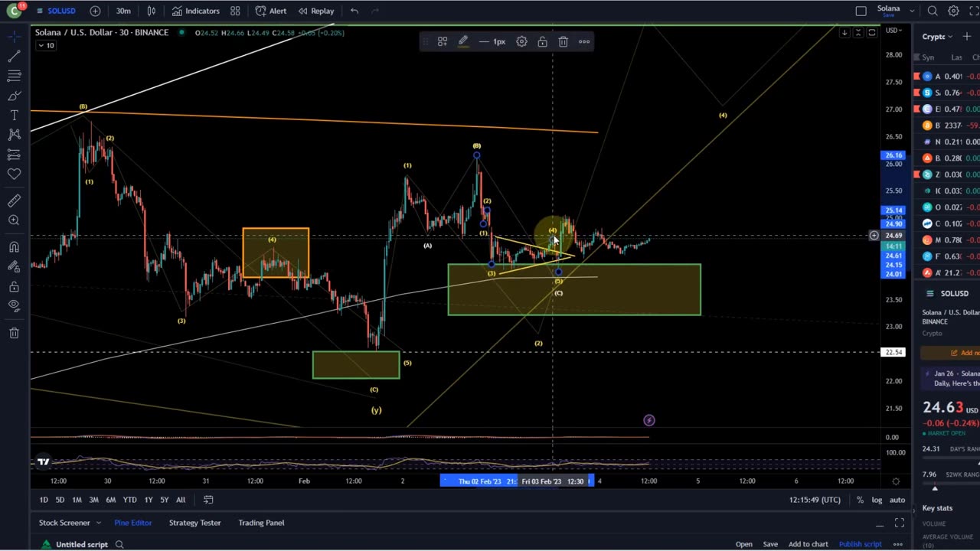Open drawing templates in floating toolbar

443,41
